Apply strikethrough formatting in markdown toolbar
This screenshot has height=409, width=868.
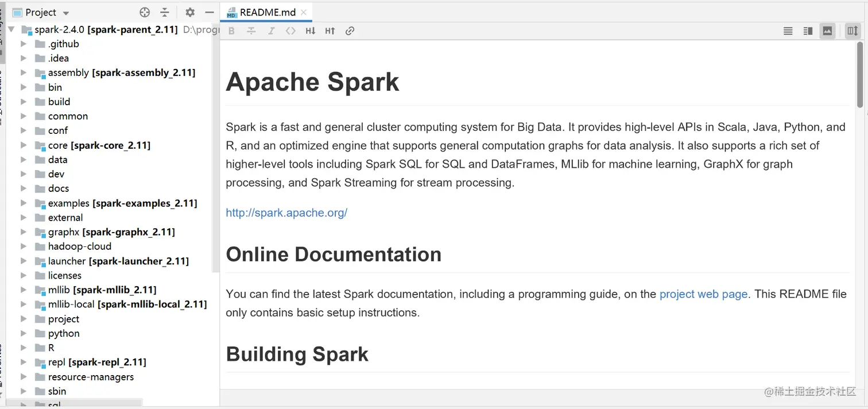coord(251,31)
